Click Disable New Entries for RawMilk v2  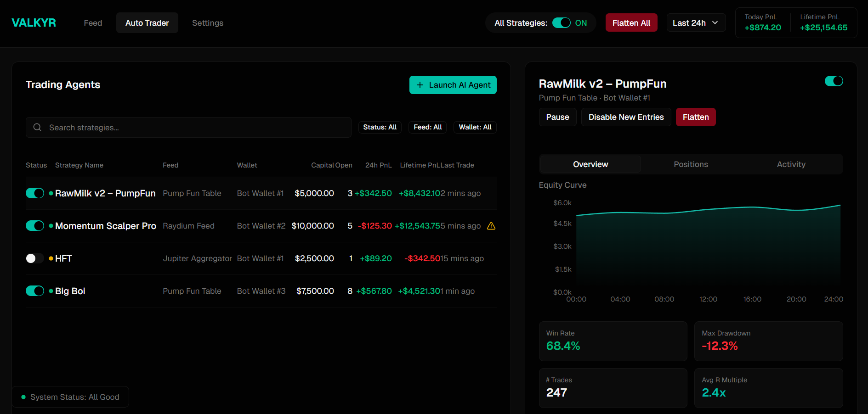coord(625,117)
